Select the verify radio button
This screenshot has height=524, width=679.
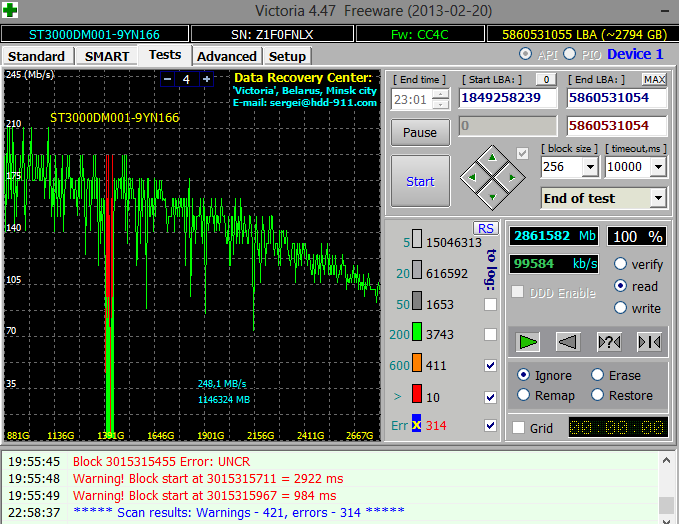point(621,264)
